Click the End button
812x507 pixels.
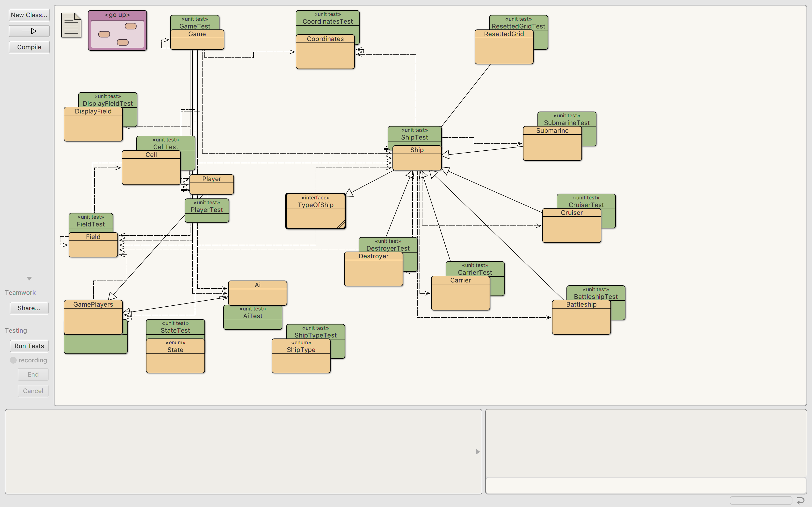point(33,374)
